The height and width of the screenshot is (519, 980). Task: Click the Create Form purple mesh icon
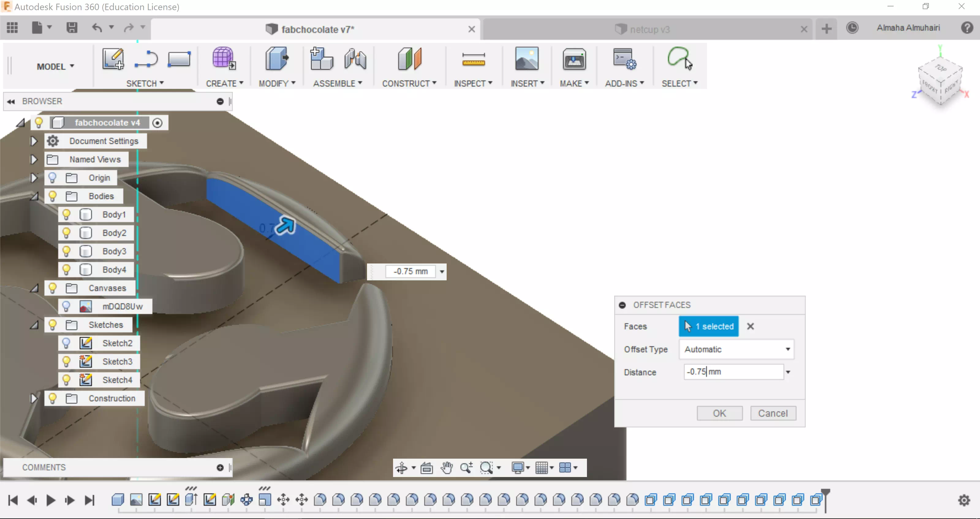pyautogui.click(x=224, y=59)
